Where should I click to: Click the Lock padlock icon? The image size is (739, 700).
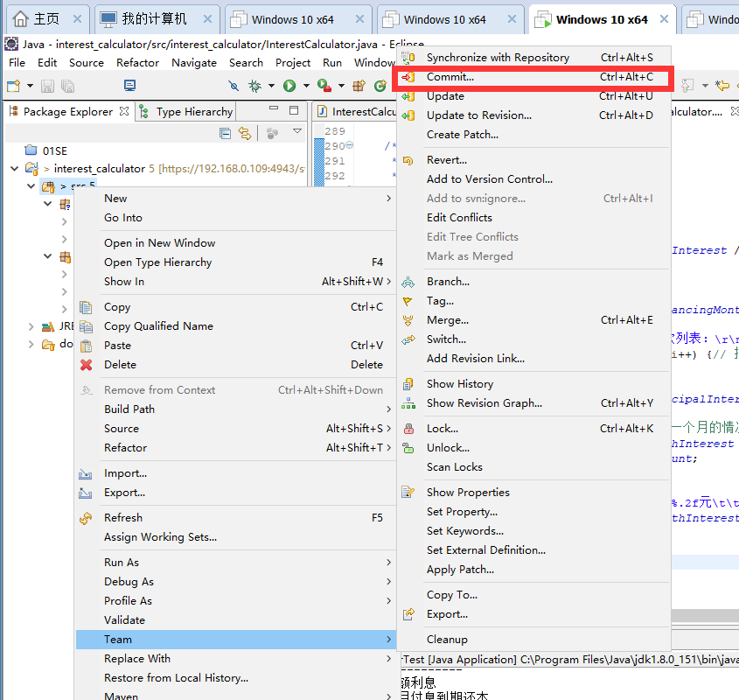click(409, 429)
